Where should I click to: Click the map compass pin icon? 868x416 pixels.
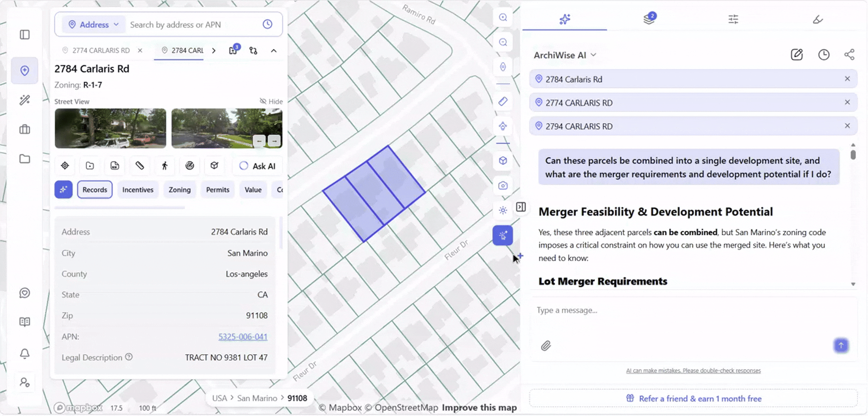(503, 67)
